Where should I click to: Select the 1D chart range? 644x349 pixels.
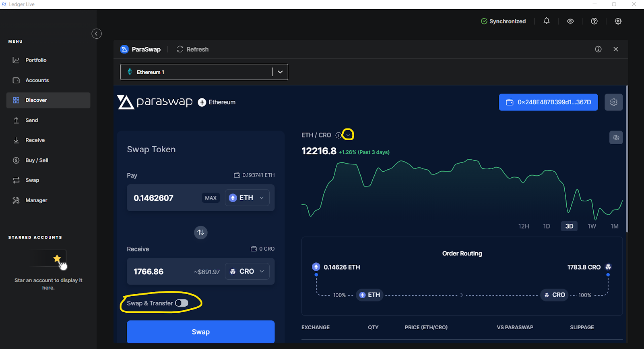(x=547, y=226)
